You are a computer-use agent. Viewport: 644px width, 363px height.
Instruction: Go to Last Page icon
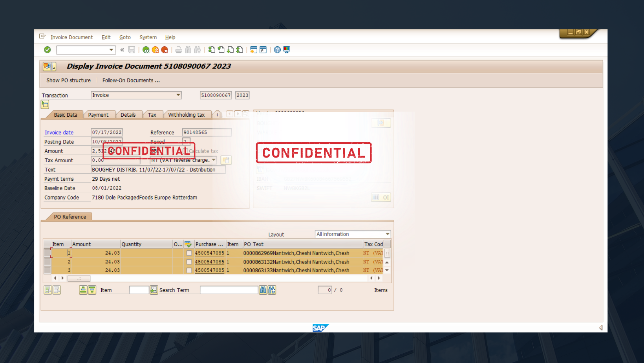pyautogui.click(x=240, y=50)
